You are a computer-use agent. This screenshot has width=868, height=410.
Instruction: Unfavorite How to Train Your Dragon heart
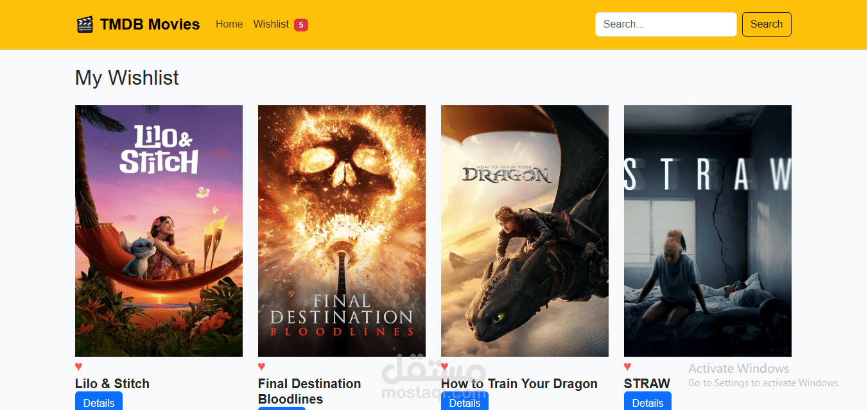(445, 366)
